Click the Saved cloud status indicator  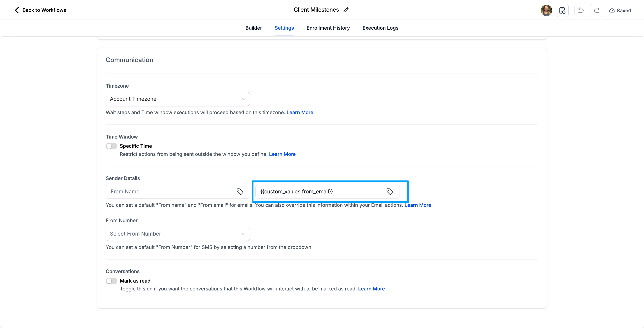[620, 11]
